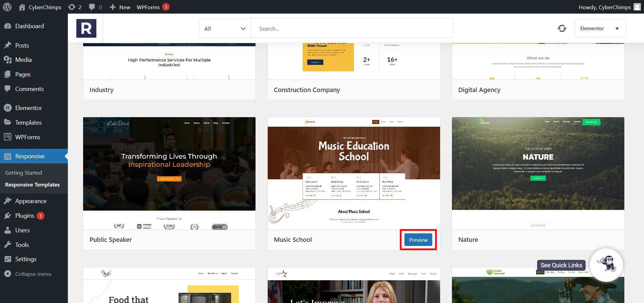Viewport: 644px width, 303px height.
Task: Click the Templates folder icon
Action: [7, 122]
